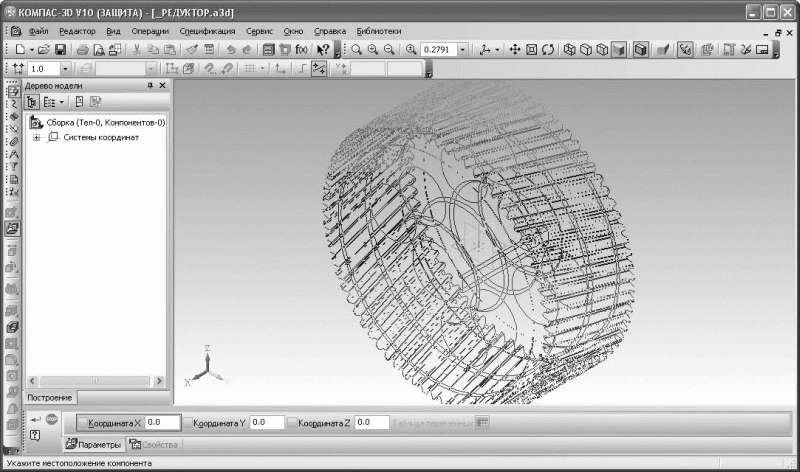Viewport: 800px width, 472px height.
Task: Open the Библиотеки menu
Action: (379, 31)
